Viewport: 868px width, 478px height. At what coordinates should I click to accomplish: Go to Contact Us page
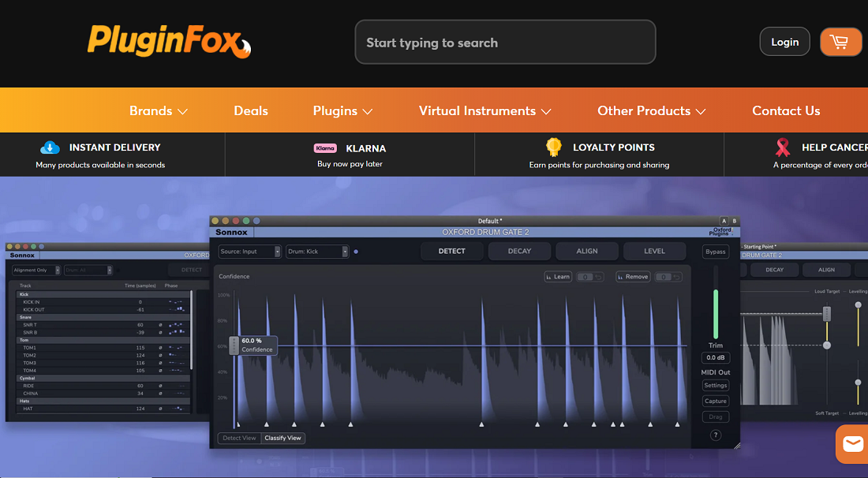point(786,111)
